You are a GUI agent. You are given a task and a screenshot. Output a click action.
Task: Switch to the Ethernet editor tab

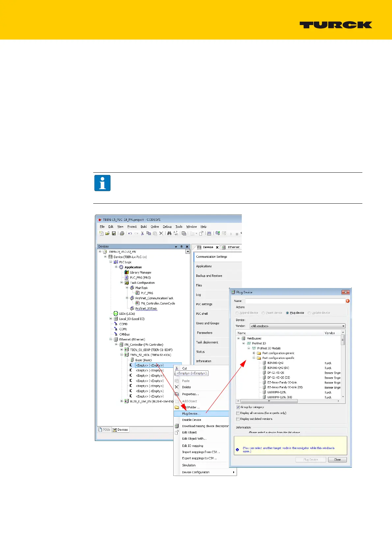231,247
